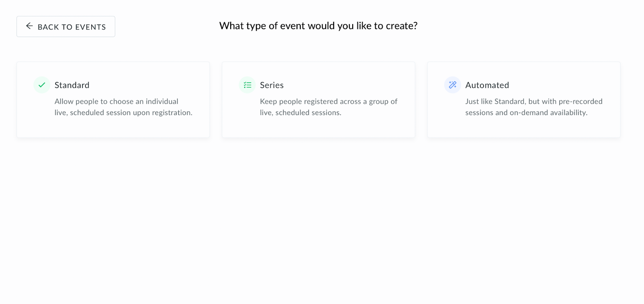The height and width of the screenshot is (304, 644).
Task: Click 'live, scheduled session upon registration' line
Action: coord(123,113)
